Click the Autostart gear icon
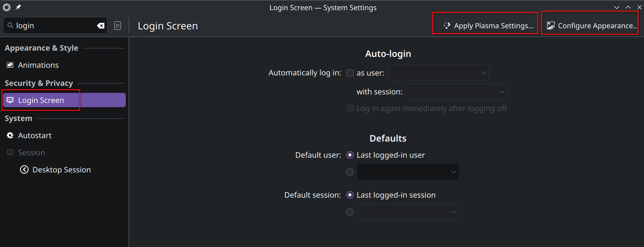Screen dimensions: 644x247 [10, 135]
